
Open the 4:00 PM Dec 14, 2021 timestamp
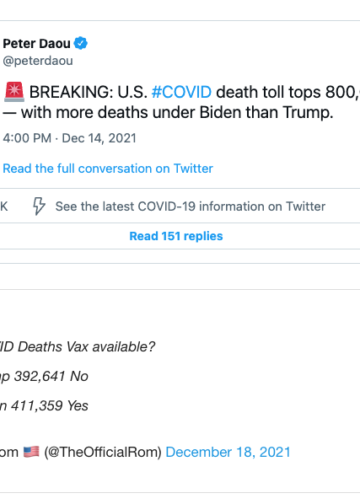70,138
